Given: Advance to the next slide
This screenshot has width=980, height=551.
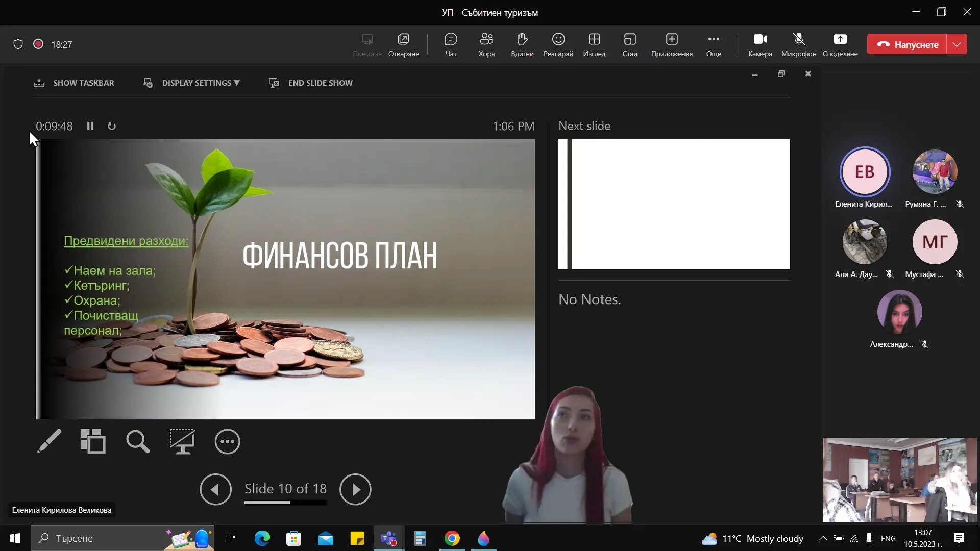Looking at the screenshot, I should pyautogui.click(x=355, y=489).
